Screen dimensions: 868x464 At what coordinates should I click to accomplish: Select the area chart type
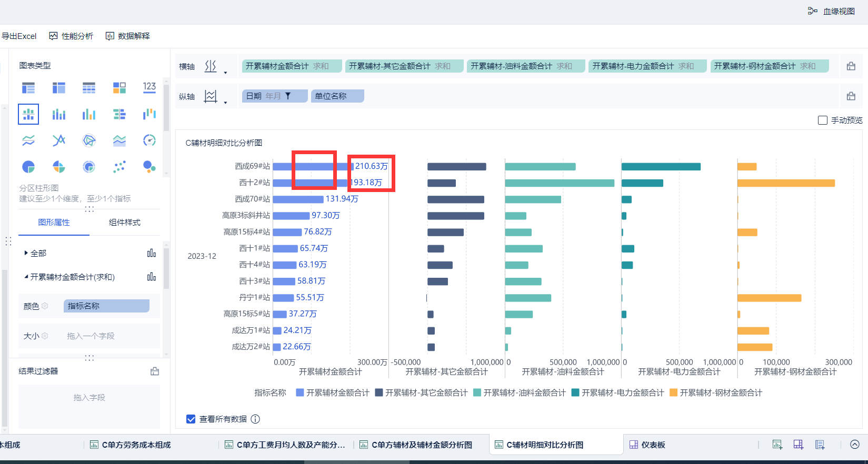click(119, 140)
